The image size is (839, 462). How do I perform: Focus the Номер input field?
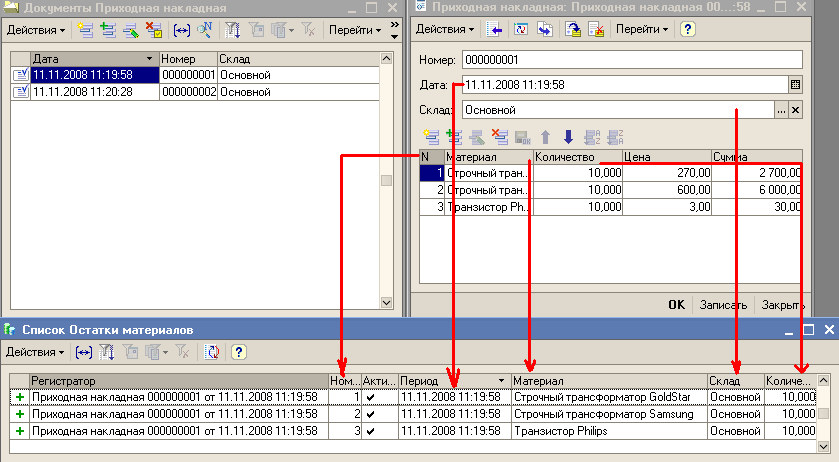[632, 60]
